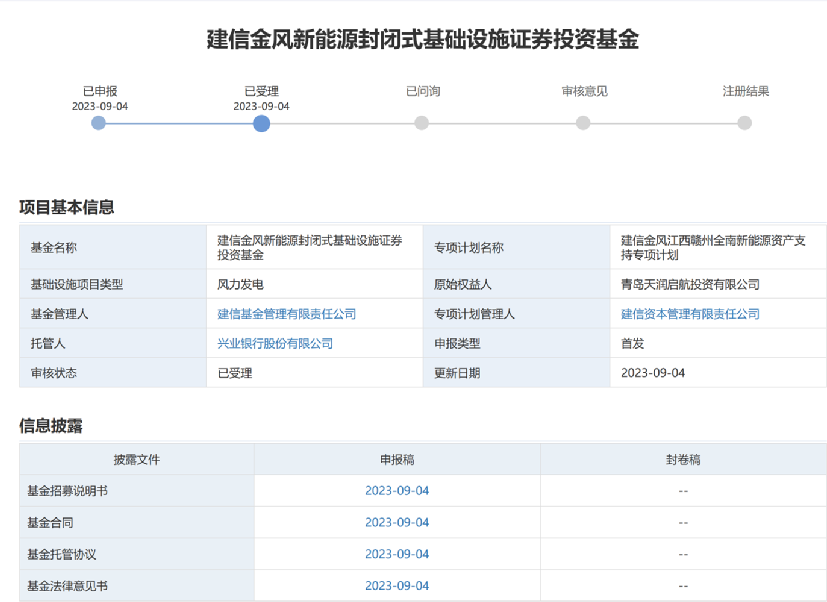Click the 已问询 step label
Screen dimensions: 827x602
tap(423, 91)
